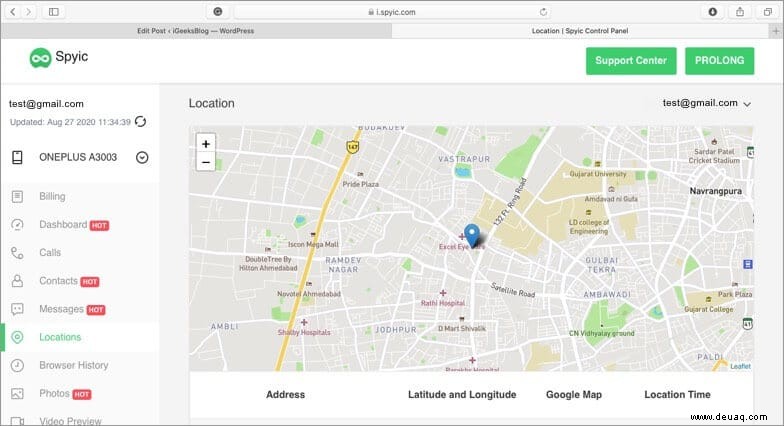Click the Location Time column header
Image resolution: width=784 pixels, height=426 pixels.
(x=677, y=394)
